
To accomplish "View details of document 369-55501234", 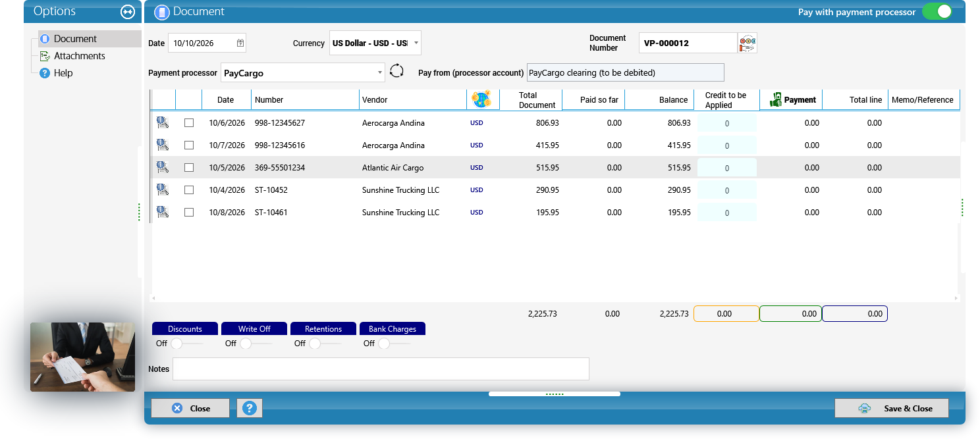I will (x=163, y=167).
